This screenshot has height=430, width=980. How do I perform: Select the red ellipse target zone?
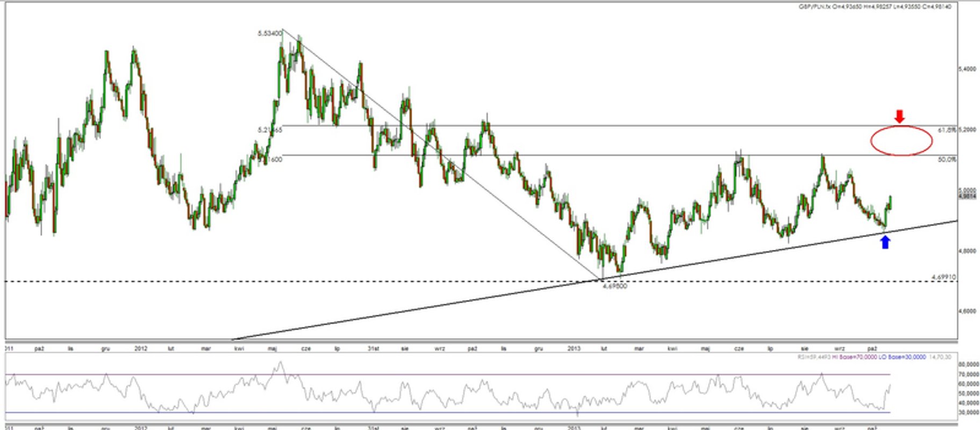tap(902, 141)
